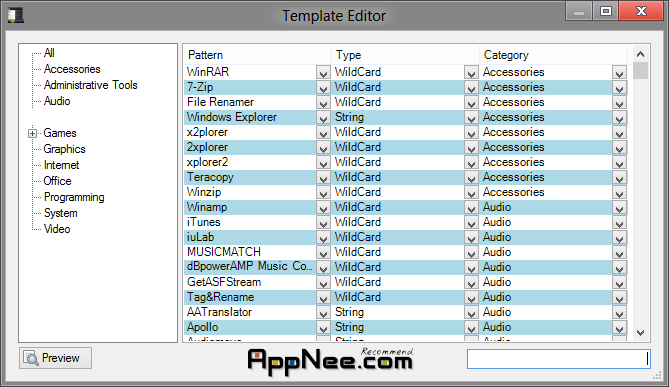
Task: Sort by the Pattern column header
Action: pos(258,55)
